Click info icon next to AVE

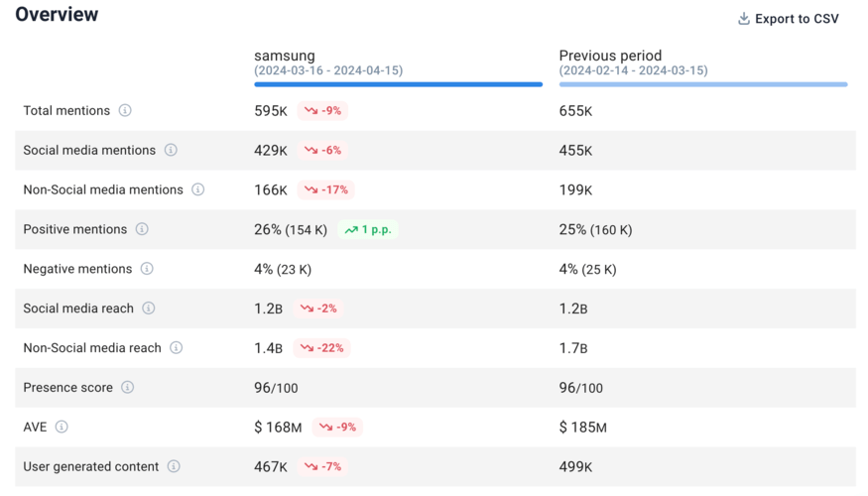tap(62, 428)
